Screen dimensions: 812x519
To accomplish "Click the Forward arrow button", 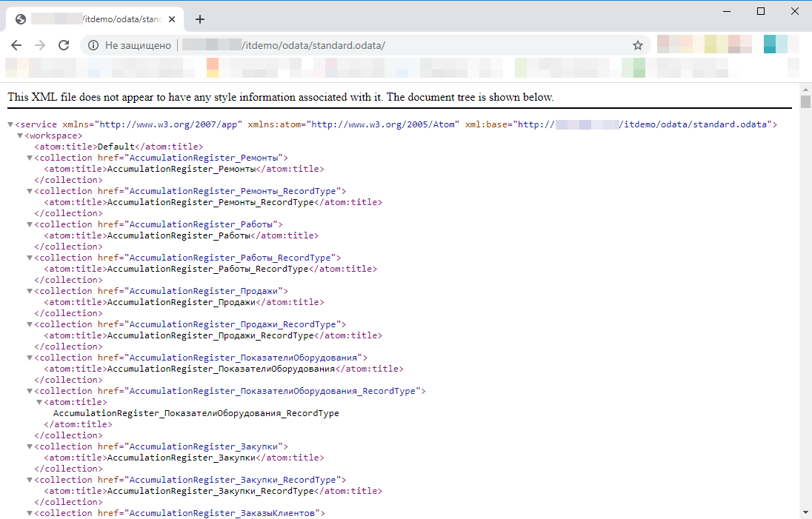I will tap(40, 45).
